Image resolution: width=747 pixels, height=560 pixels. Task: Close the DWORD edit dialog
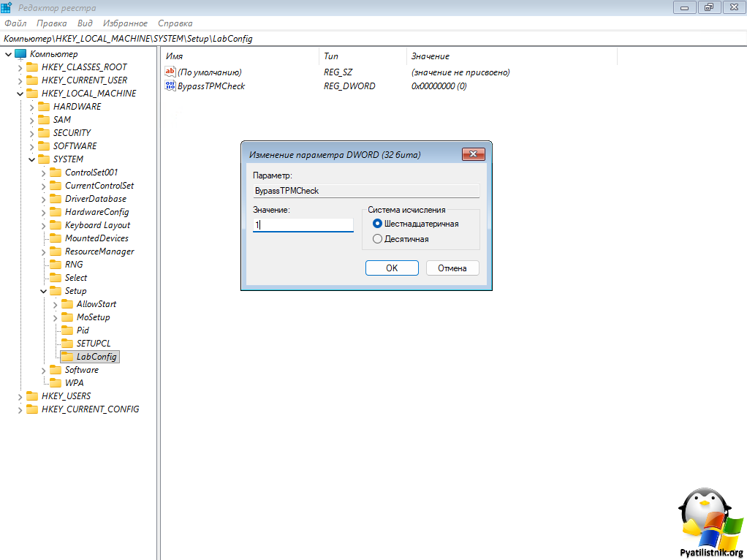(474, 154)
